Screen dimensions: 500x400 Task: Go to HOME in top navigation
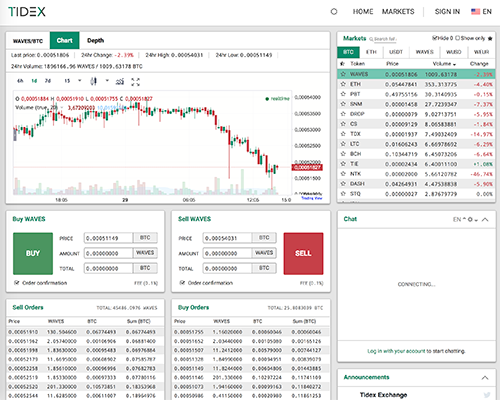click(363, 12)
